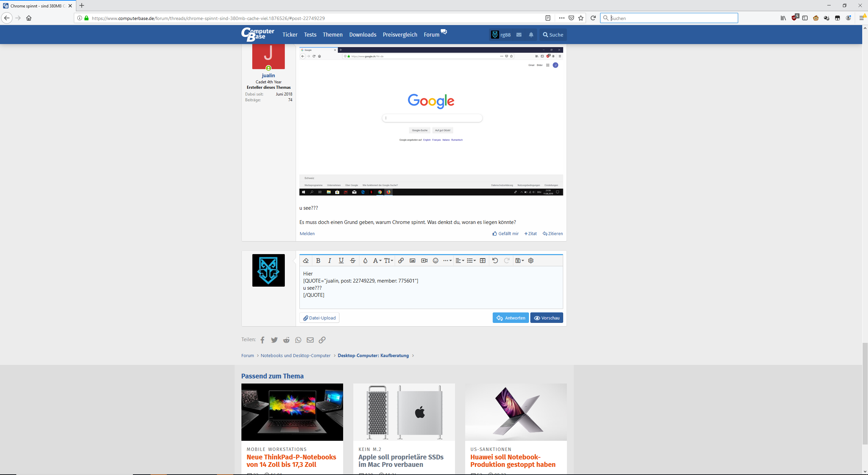
Task: Open Forum in ComputerBase navigation
Action: [432, 35]
